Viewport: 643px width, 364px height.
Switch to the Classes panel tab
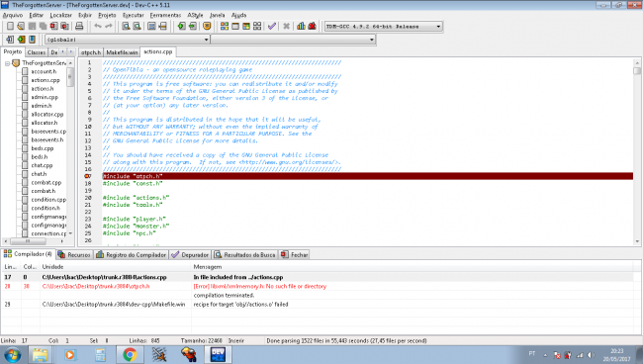point(36,52)
